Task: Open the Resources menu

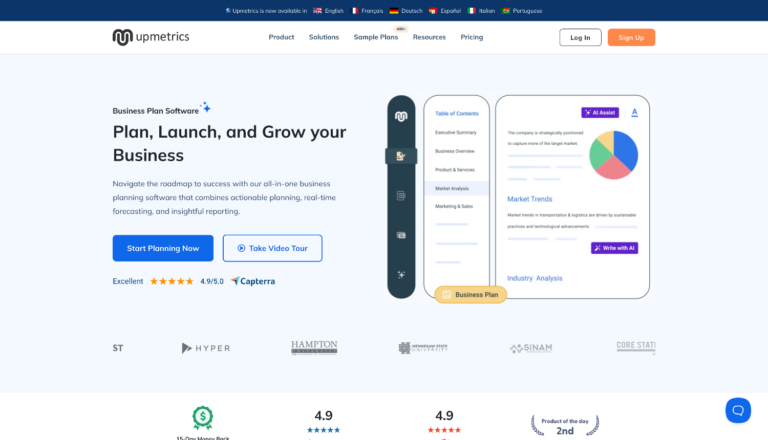Action: click(x=429, y=37)
